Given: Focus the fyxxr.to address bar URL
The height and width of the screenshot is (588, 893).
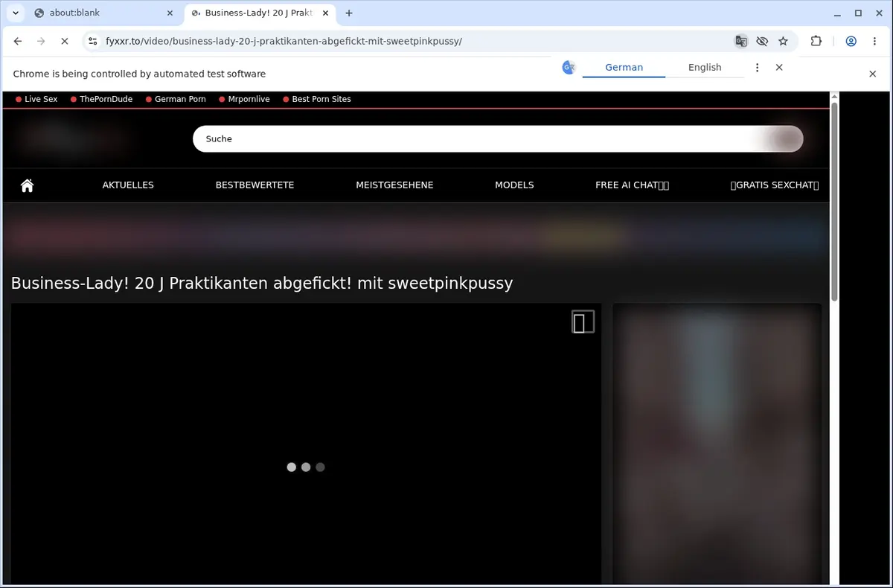Looking at the screenshot, I should click(284, 41).
